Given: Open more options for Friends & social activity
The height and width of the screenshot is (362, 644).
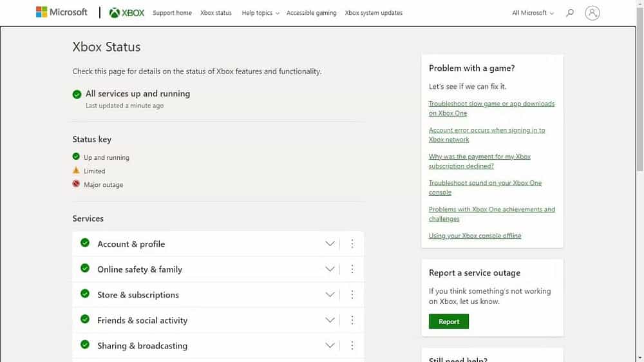Looking at the screenshot, I should (x=352, y=320).
